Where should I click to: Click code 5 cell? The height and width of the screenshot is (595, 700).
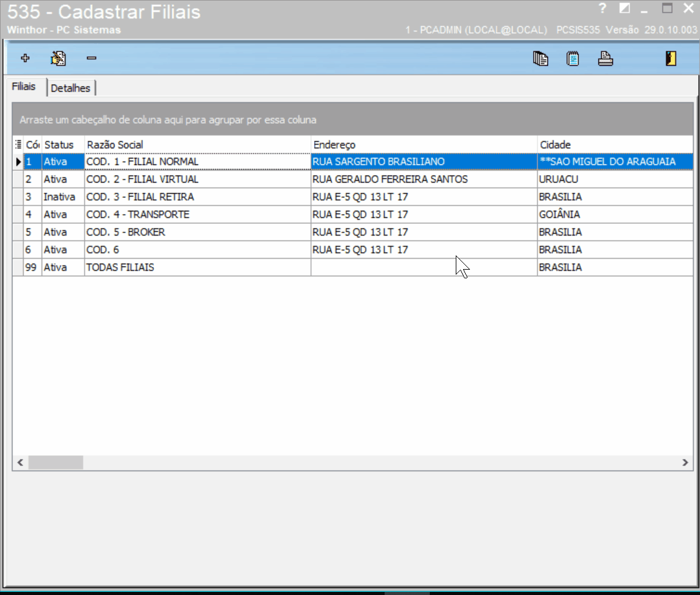coord(33,232)
